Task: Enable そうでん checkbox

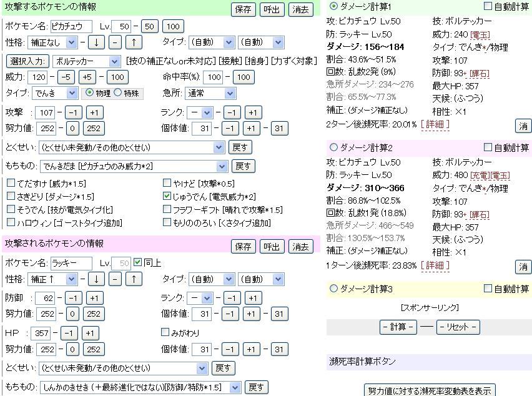Action: (x=11, y=209)
